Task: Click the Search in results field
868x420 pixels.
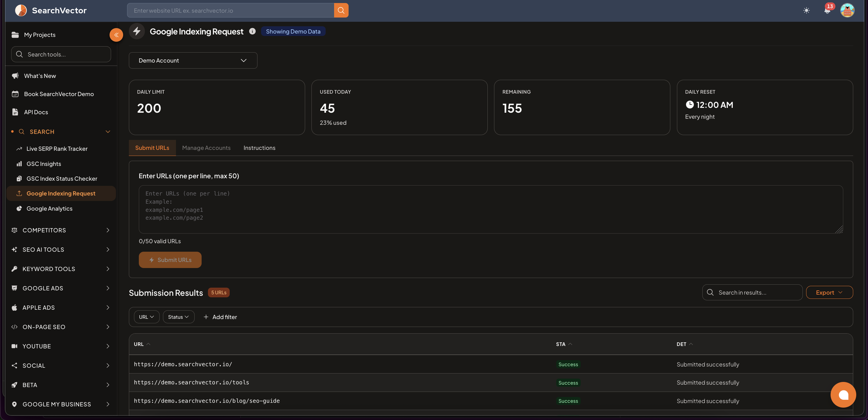Action: (x=752, y=292)
